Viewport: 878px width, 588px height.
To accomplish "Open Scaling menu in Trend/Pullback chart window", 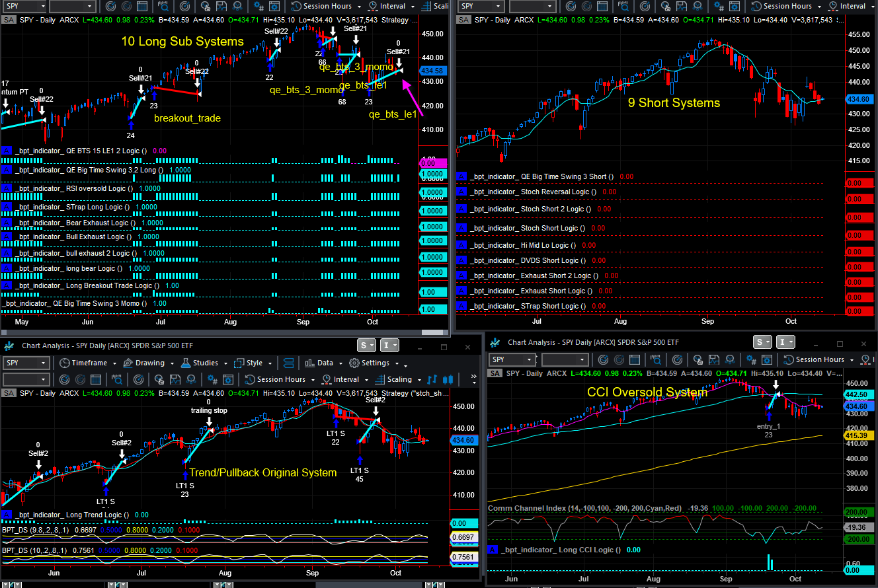I will tap(397, 379).
